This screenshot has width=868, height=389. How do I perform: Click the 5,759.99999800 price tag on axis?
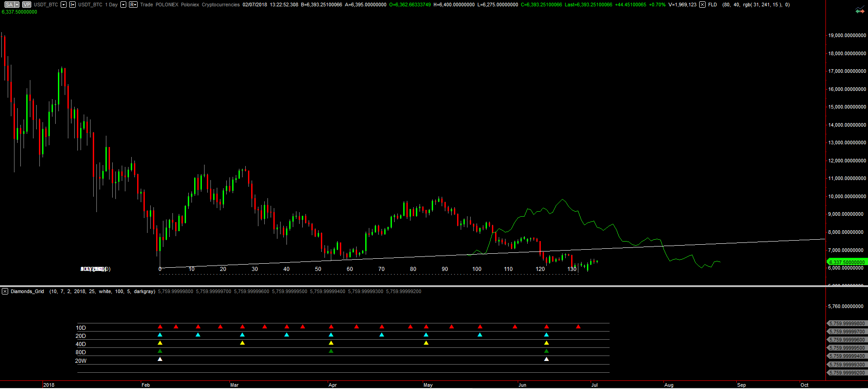pyautogui.click(x=847, y=323)
